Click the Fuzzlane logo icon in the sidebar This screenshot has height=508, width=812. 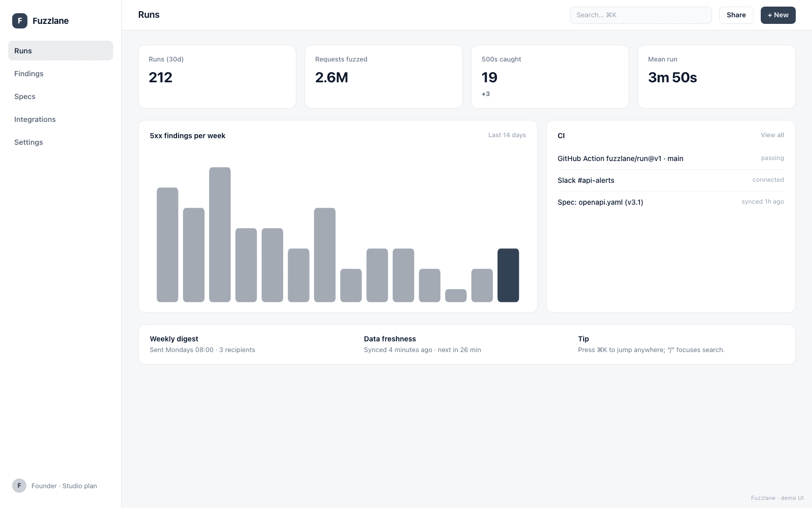[x=20, y=21]
